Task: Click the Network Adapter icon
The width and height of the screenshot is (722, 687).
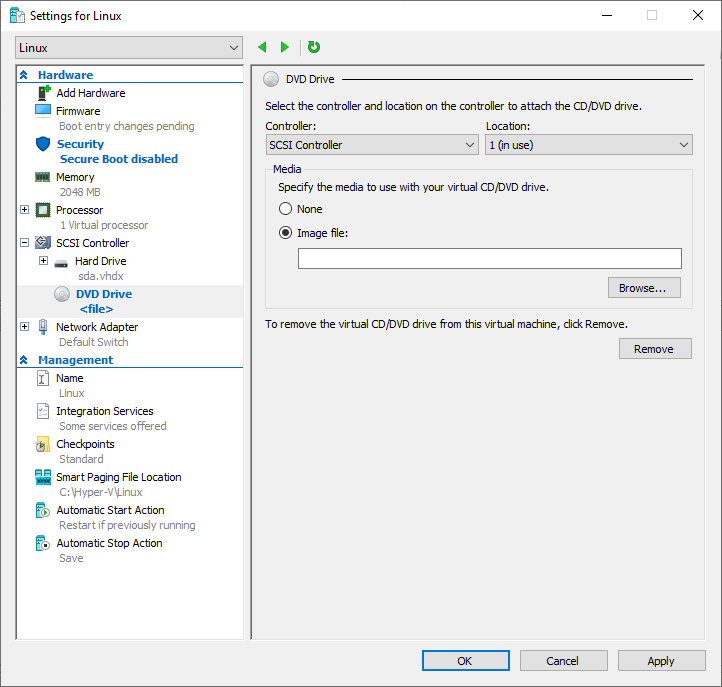Action: [x=43, y=327]
